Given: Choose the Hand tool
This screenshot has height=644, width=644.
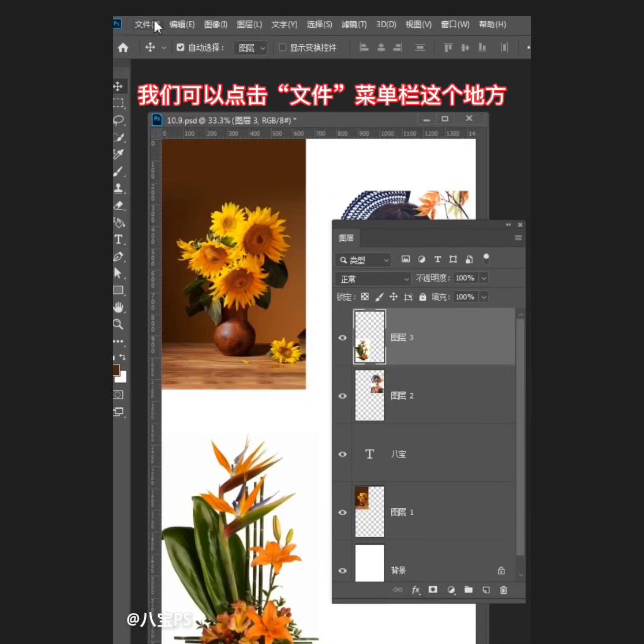Looking at the screenshot, I should tap(119, 307).
